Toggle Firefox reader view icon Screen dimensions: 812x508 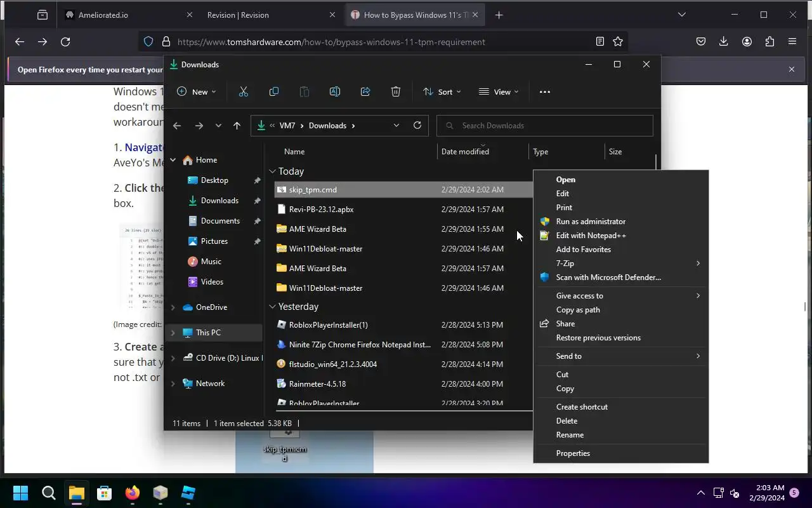click(x=600, y=42)
